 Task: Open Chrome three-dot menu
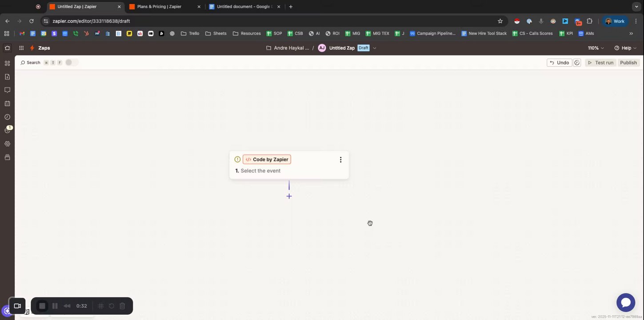click(x=636, y=21)
